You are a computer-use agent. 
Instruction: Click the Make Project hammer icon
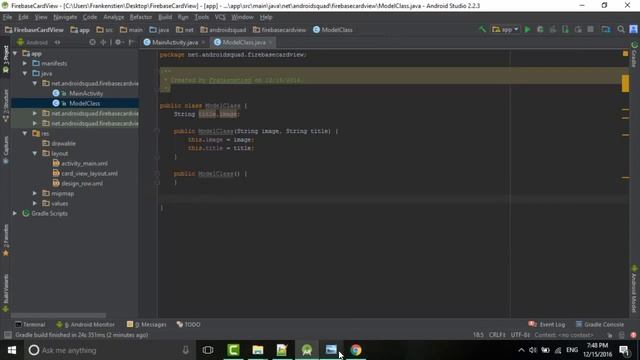tap(482, 29)
